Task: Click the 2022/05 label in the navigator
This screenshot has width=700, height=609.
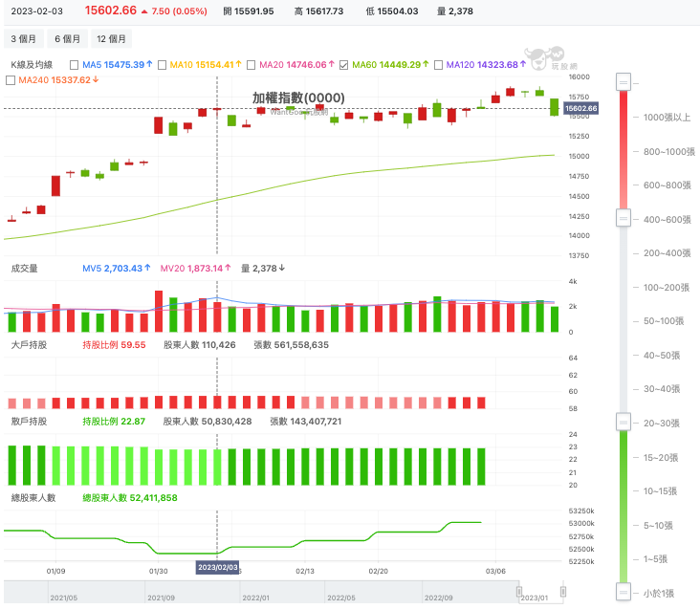Action: (x=341, y=598)
